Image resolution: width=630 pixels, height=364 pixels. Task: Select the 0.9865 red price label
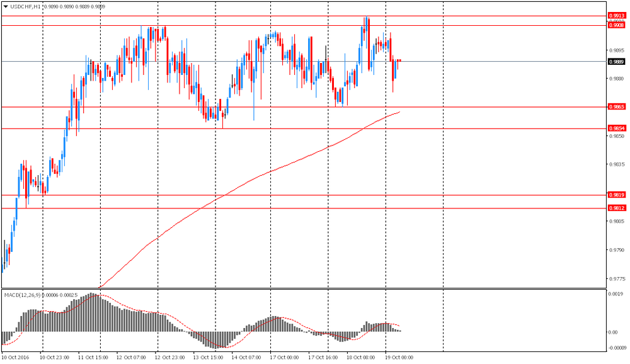[616, 107]
